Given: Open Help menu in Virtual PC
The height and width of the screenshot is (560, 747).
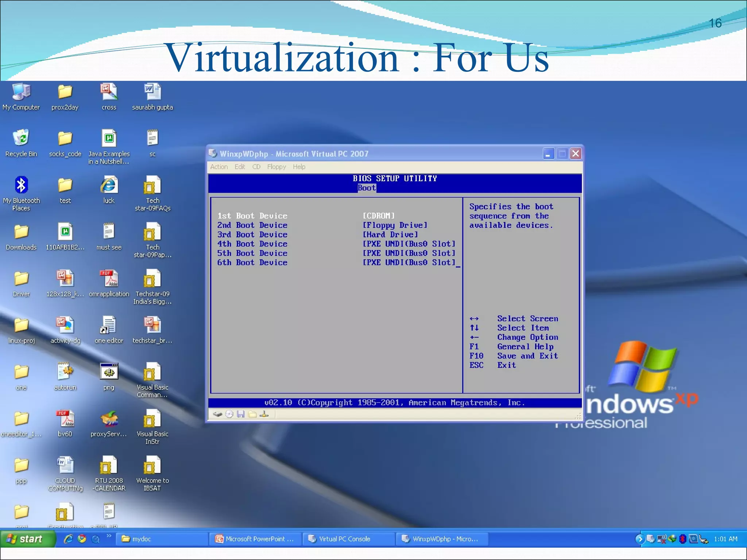Looking at the screenshot, I should tap(299, 167).
